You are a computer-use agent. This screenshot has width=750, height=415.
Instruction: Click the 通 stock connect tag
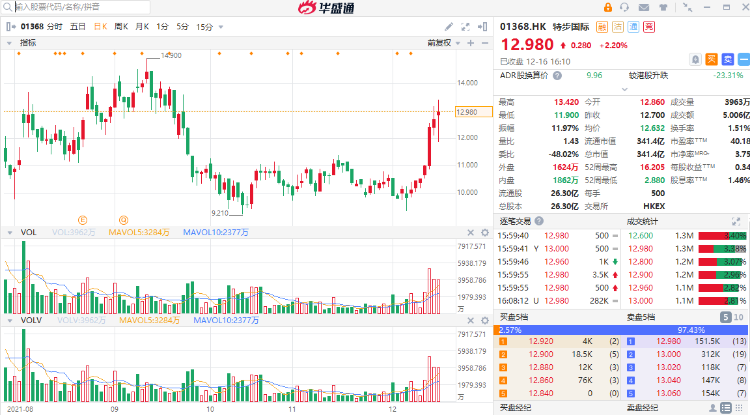(x=633, y=27)
